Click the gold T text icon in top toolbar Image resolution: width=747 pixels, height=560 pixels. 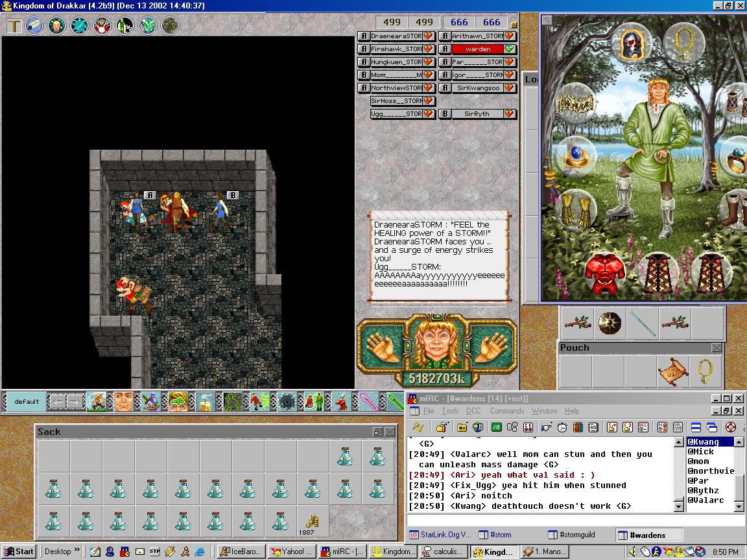[x=14, y=26]
